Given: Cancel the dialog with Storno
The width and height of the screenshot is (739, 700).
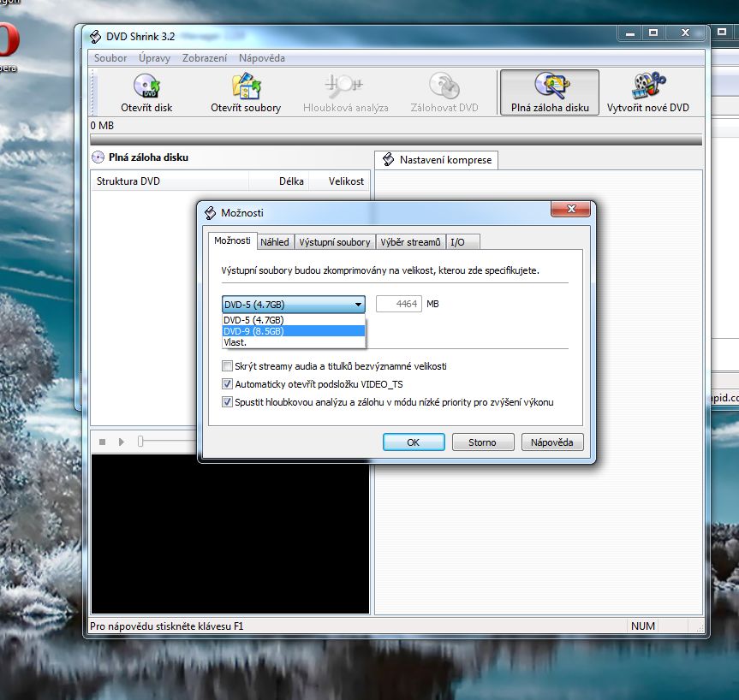Looking at the screenshot, I should (x=483, y=442).
